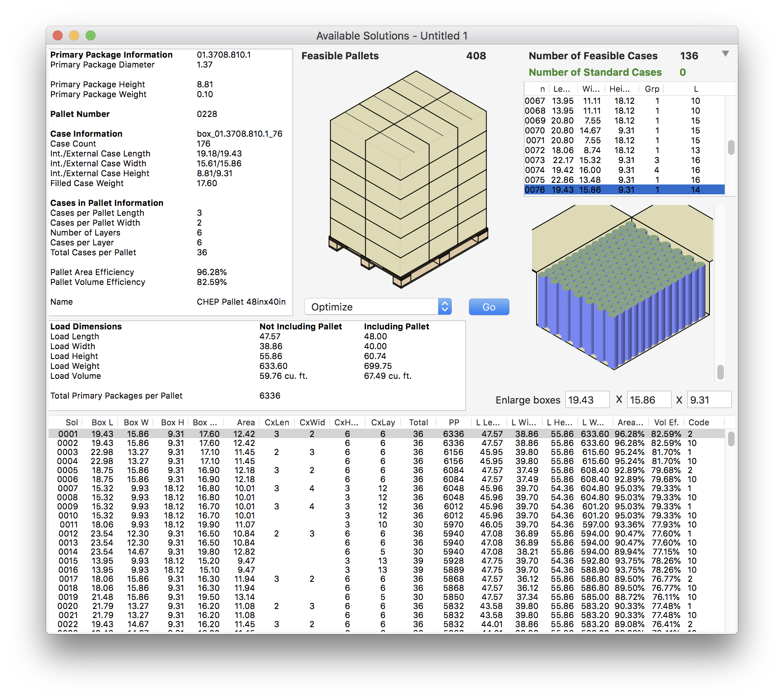Viewport: 784px width, 700px height.
Task: Click the solutions table vertical scrollbar
Action: [x=731, y=439]
